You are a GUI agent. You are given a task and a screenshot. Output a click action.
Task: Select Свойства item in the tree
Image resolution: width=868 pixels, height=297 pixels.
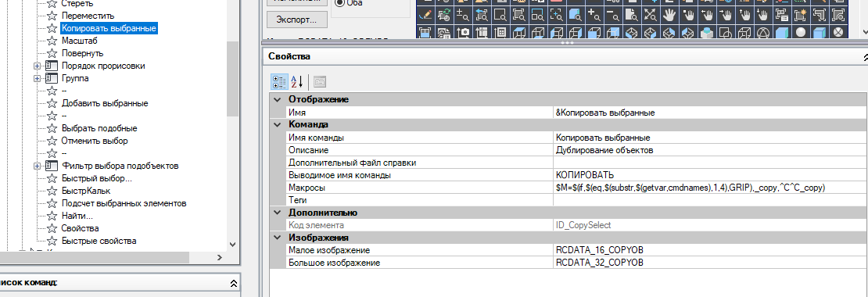coord(81,228)
